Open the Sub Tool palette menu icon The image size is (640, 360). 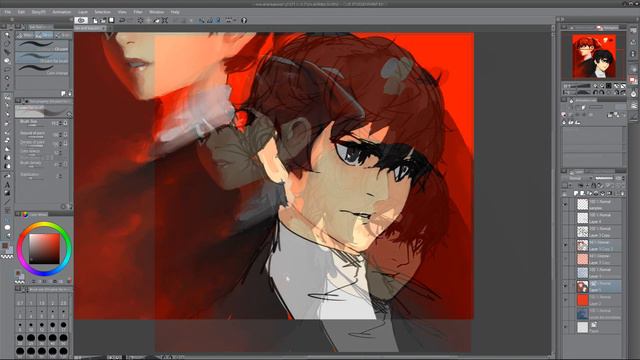coord(18,27)
